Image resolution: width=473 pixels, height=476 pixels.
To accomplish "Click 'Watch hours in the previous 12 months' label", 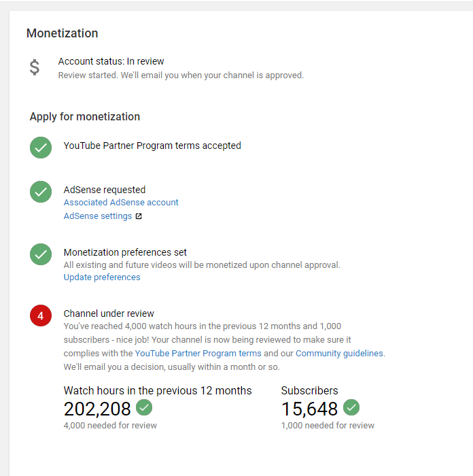I will [158, 391].
